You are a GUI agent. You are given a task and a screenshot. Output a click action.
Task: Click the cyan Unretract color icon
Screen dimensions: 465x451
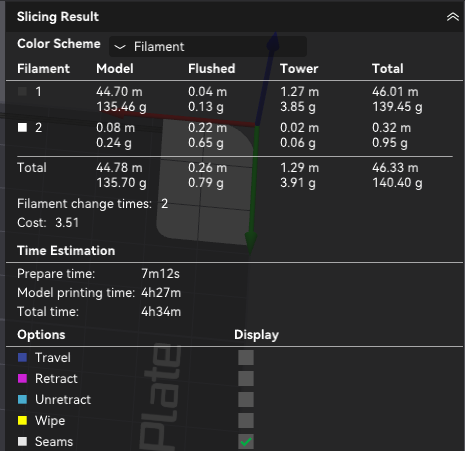pyautogui.click(x=22, y=399)
